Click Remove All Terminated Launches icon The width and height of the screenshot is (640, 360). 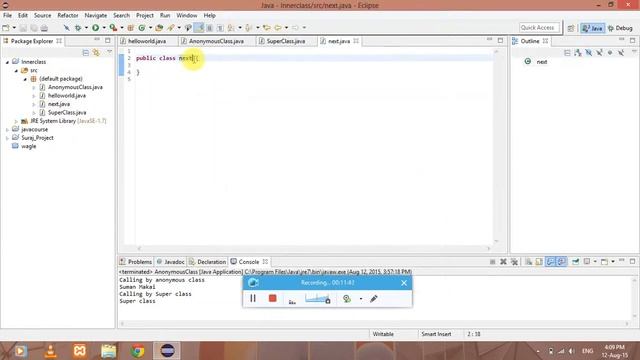coord(514,262)
